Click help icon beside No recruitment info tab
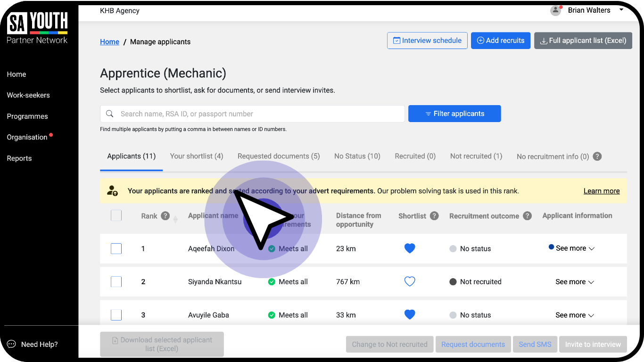 click(597, 156)
